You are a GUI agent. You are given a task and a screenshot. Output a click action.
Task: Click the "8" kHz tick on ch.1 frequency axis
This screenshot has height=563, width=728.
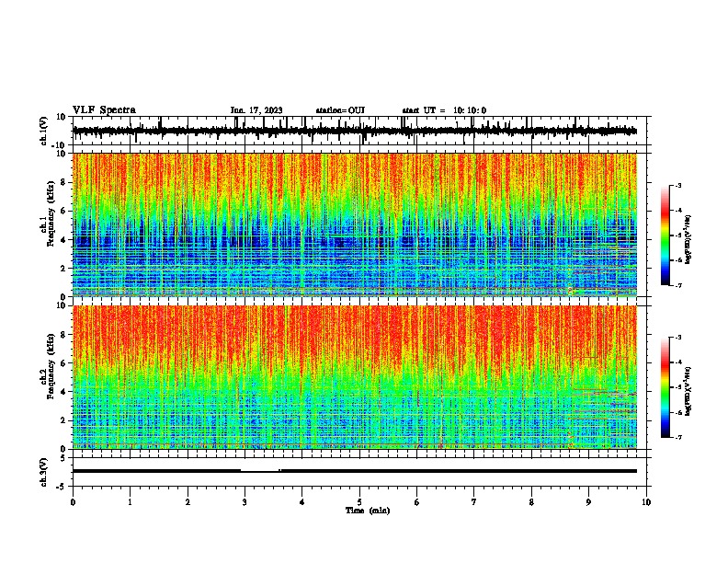63,182
